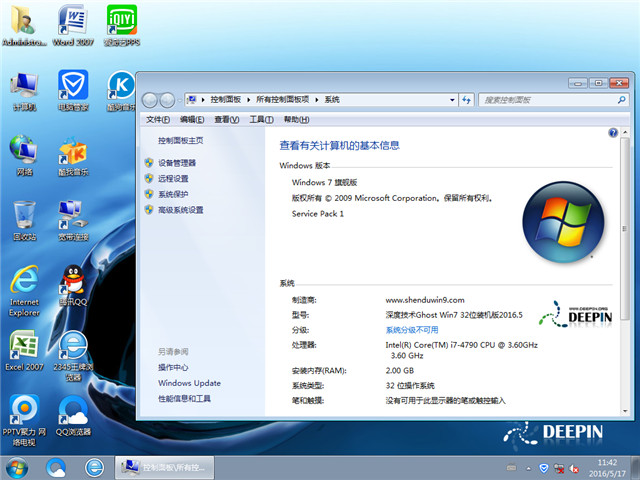The height and width of the screenshot is (480, 640).
Task: Open 远程设置 remote settings link
Action: [173, 178]
